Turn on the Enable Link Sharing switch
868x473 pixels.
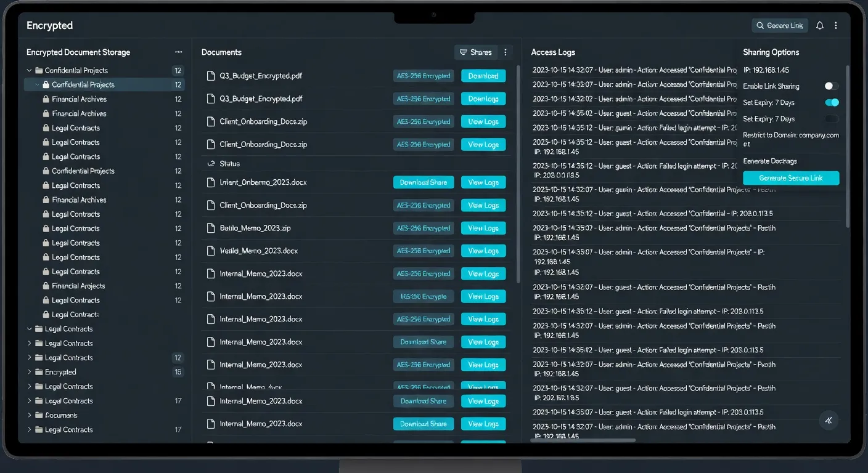click(x=831, y=86)
